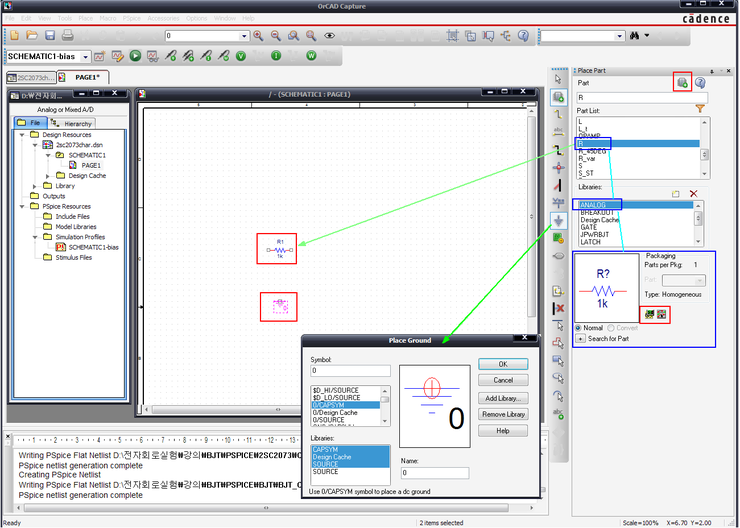Click the part list filter funnel icon

[700, 108]
